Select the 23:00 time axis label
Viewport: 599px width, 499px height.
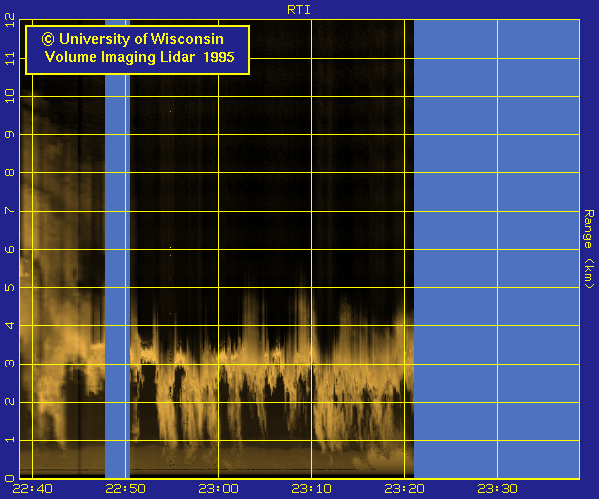(219, 489)
